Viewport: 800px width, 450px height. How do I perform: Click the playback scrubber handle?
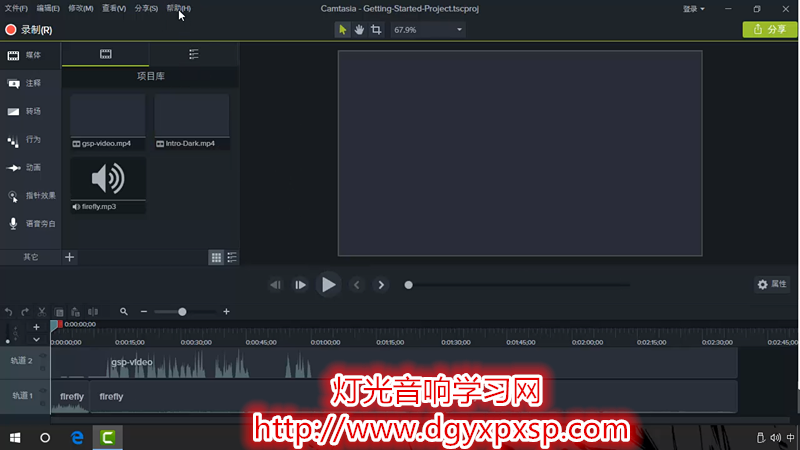[x=408, y=285]
